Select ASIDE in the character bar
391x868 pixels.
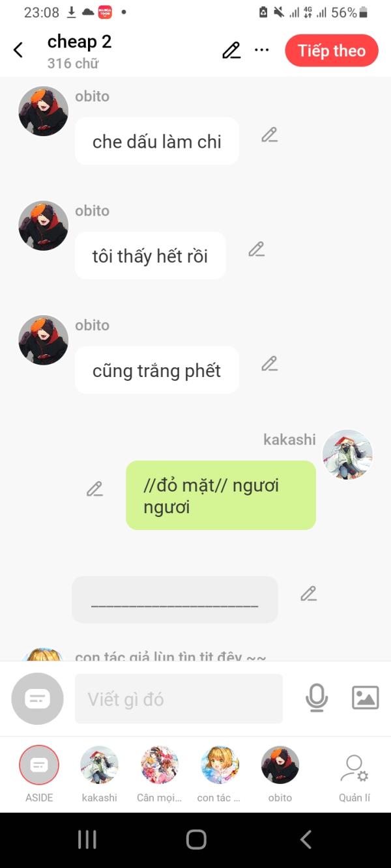click(39, 774)
